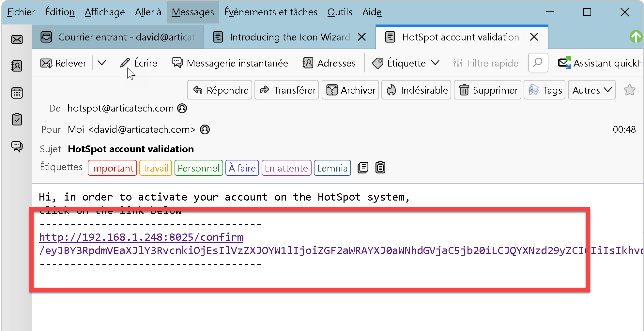Open the Messages menu
The width and height of the screenshot is (644, 331).
[192, 12]
